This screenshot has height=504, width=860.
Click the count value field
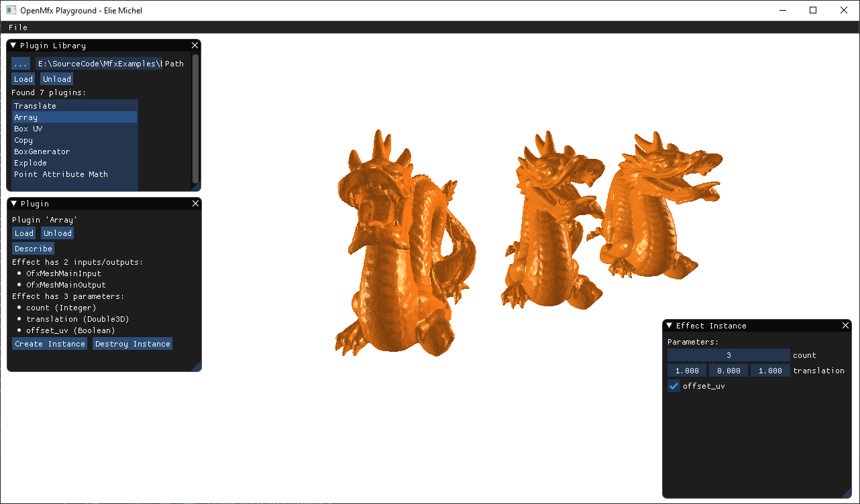729,355
